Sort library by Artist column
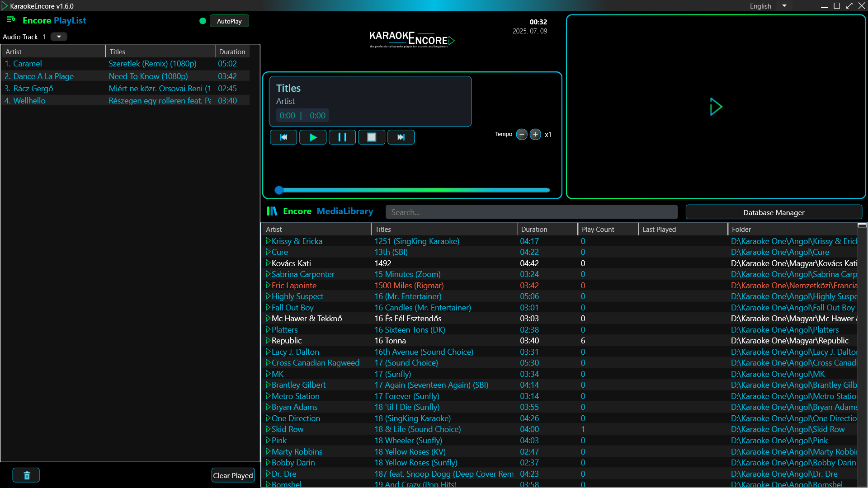 pos(316,230)
